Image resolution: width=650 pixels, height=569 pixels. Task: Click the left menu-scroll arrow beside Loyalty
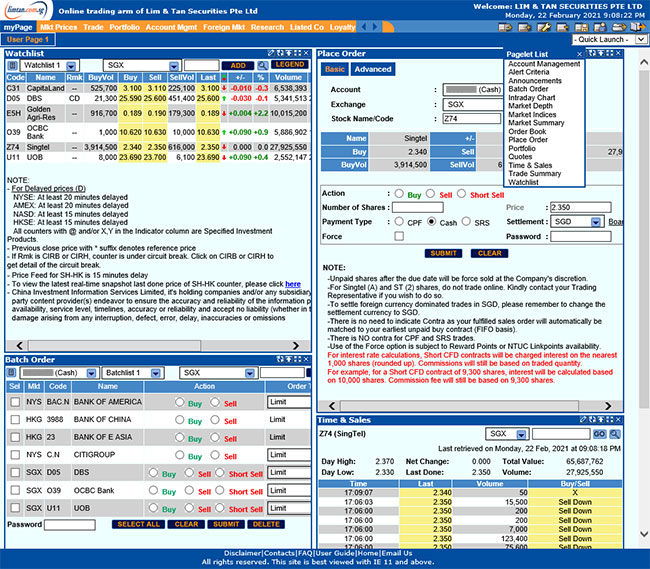(x=364, y=27)
